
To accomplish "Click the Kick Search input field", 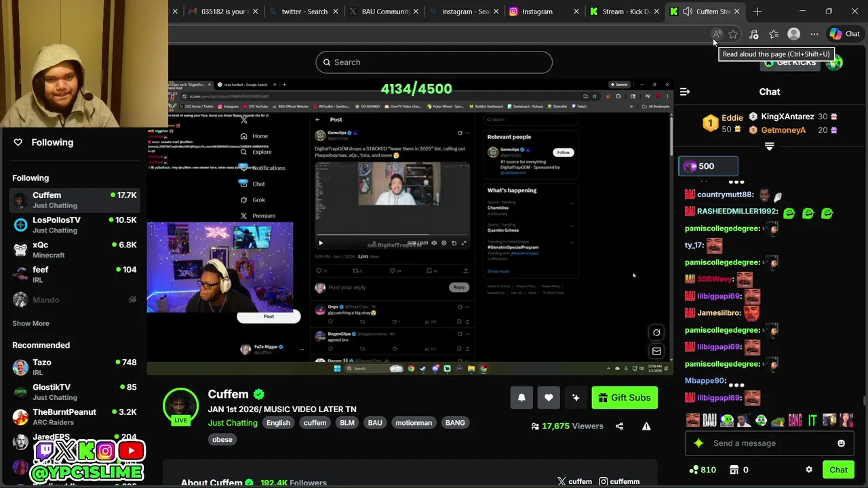I will [434, 62].
